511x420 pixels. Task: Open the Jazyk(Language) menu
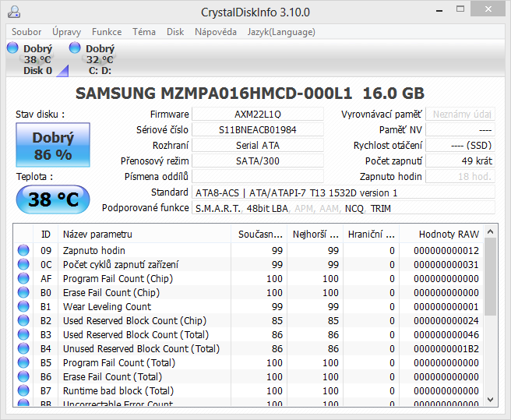click(x=281, y=32)
